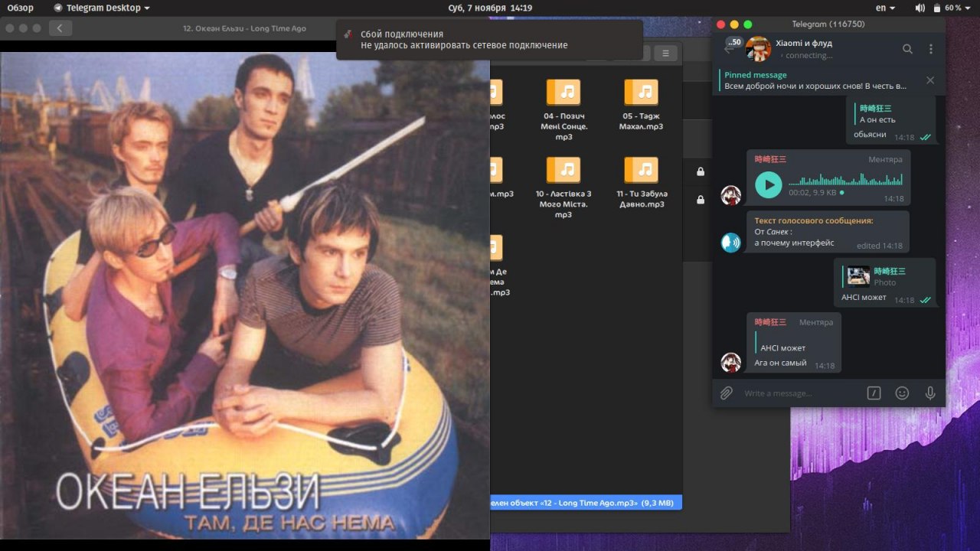Open the Telegram Desktop app menu
The height and width of the screenshot is (551, 980).
tap(102, 8)
